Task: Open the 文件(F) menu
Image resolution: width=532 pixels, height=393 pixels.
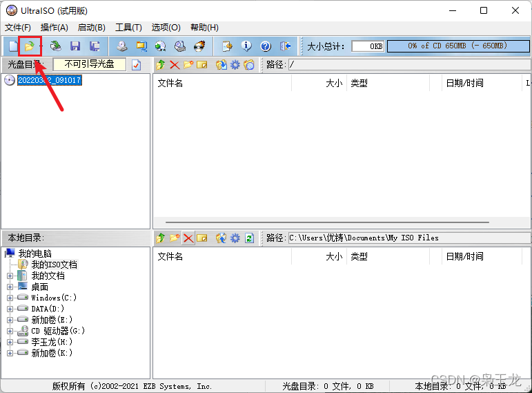Action: point(18,28)
